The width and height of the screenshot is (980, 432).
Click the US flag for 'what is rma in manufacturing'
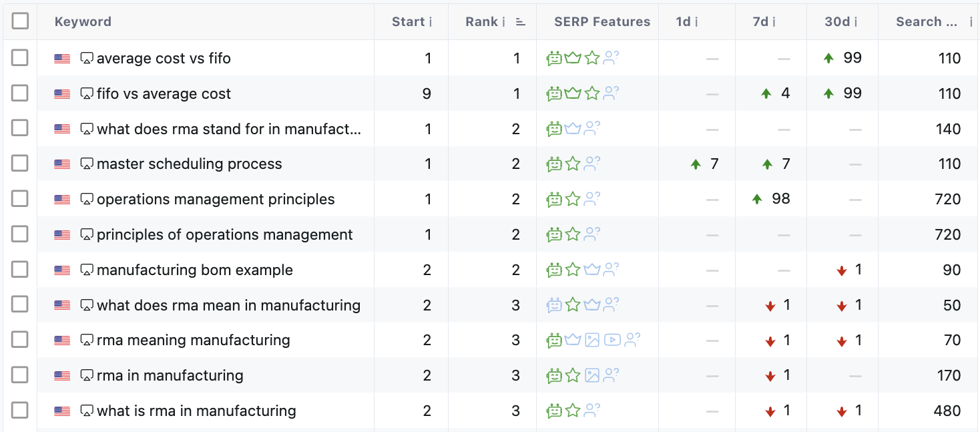[x=62, y=411]
